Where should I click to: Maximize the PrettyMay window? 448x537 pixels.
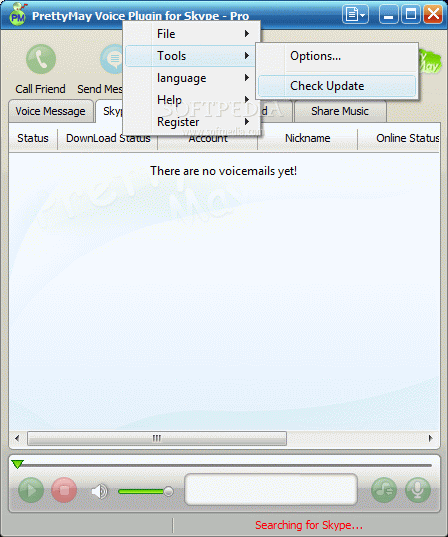[x=411, y=14]
